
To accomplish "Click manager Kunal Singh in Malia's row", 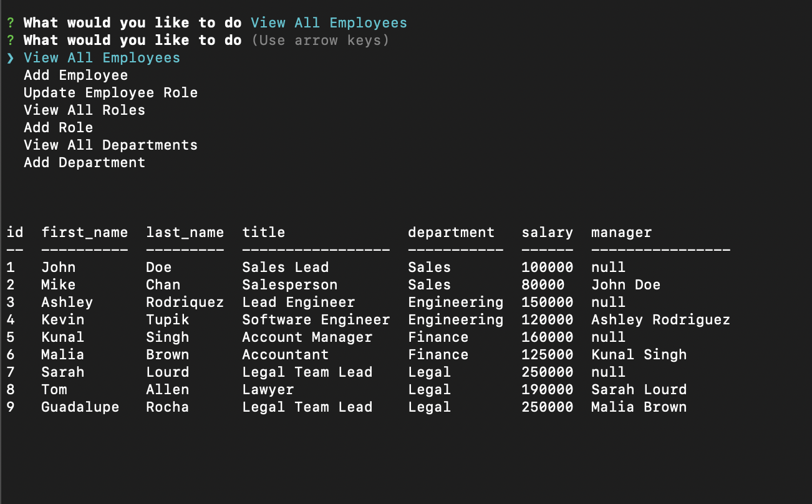I will pos(639,355).
